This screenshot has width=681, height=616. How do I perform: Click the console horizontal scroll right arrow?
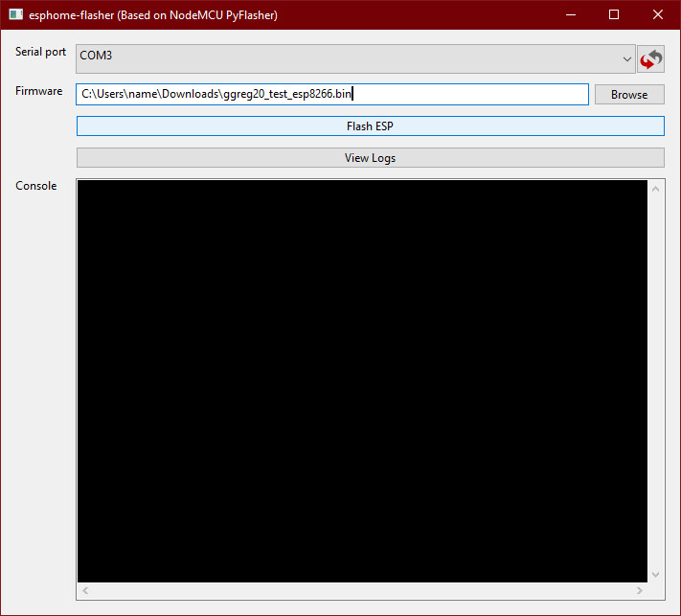pos(639,590)
